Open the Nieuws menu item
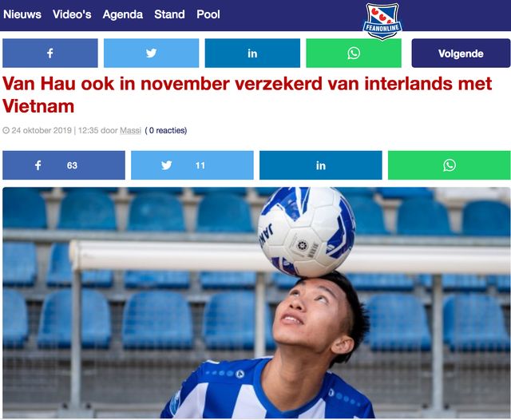Viewport: 511px width, 420px height. pos(22,14)
